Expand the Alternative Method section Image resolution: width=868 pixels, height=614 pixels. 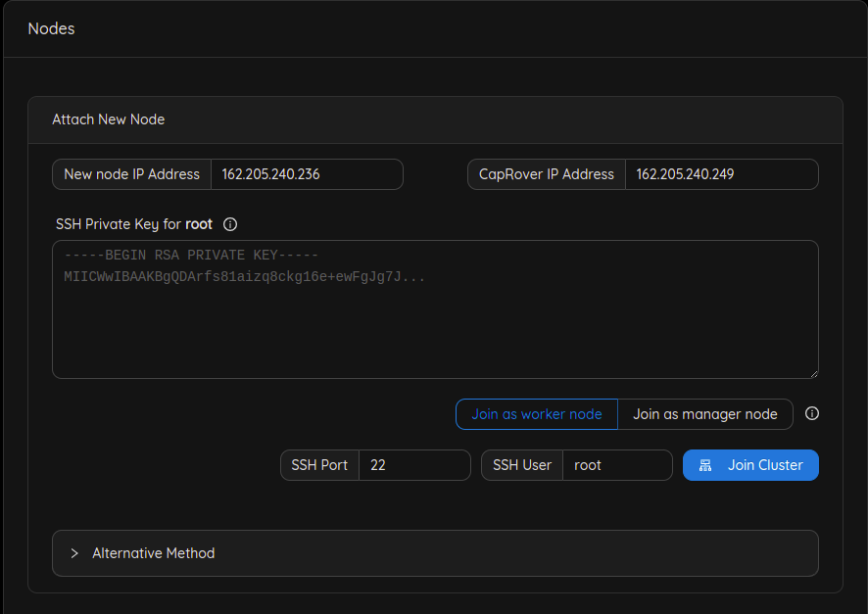pos(153,553)
